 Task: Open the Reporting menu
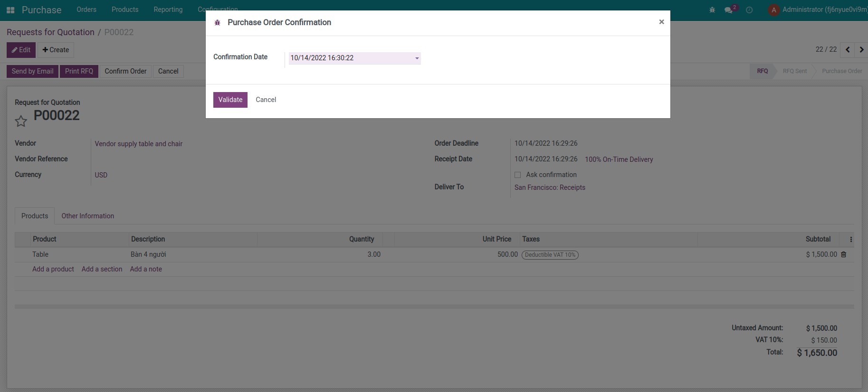coord(168,9)
